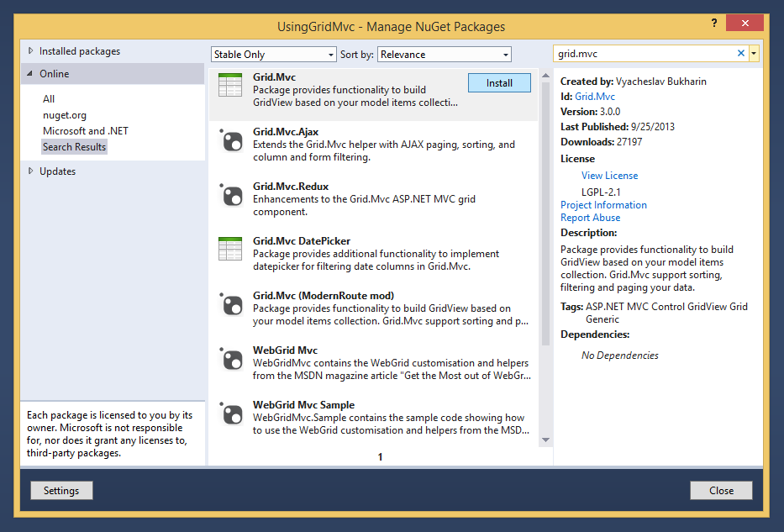This screenshot has width=784, height=532.
Task: Select the Grid.Mvc.Ajax package title
Action: (286, 131)
